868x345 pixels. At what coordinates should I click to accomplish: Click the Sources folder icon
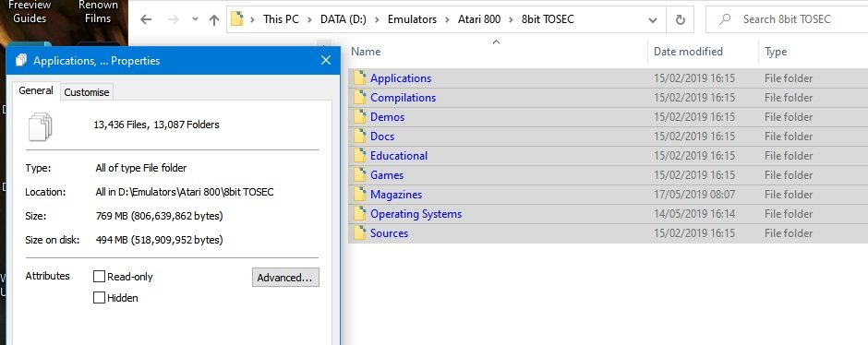coord(360,232)
